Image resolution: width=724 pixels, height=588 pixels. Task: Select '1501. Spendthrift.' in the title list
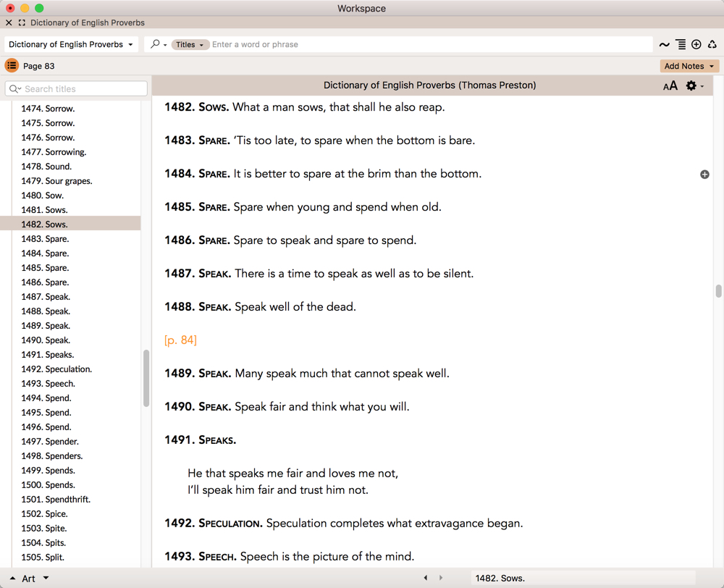click(56, 500)
